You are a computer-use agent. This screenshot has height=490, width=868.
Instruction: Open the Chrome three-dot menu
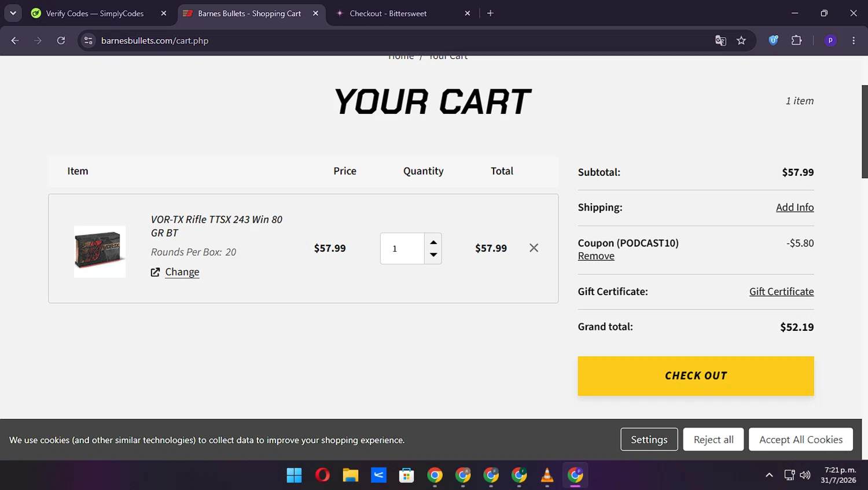tap(854, 40)
